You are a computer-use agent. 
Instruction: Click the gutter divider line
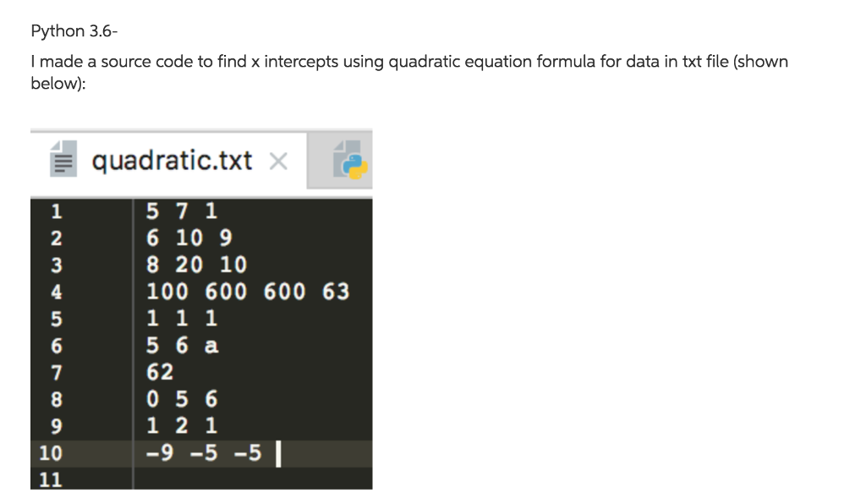pos(134,338)
